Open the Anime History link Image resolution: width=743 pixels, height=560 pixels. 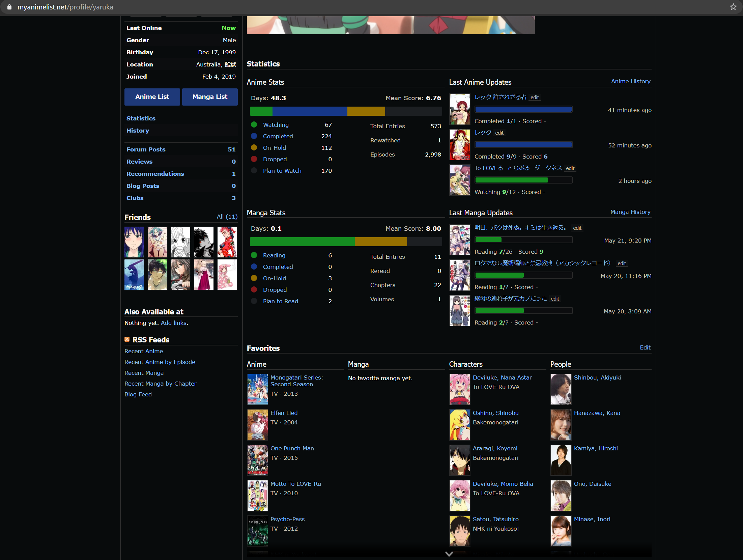630,81
